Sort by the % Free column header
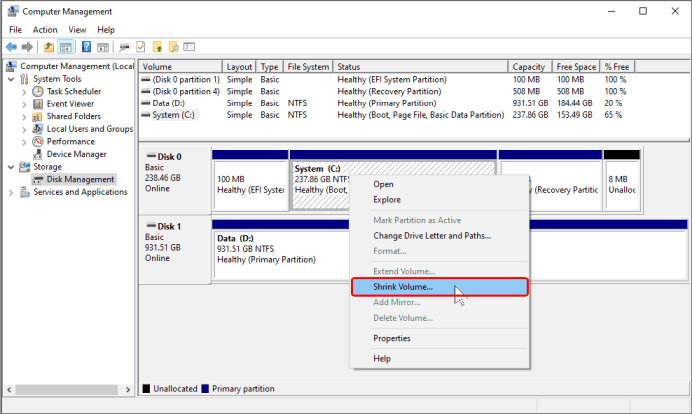 click(617, 67)
